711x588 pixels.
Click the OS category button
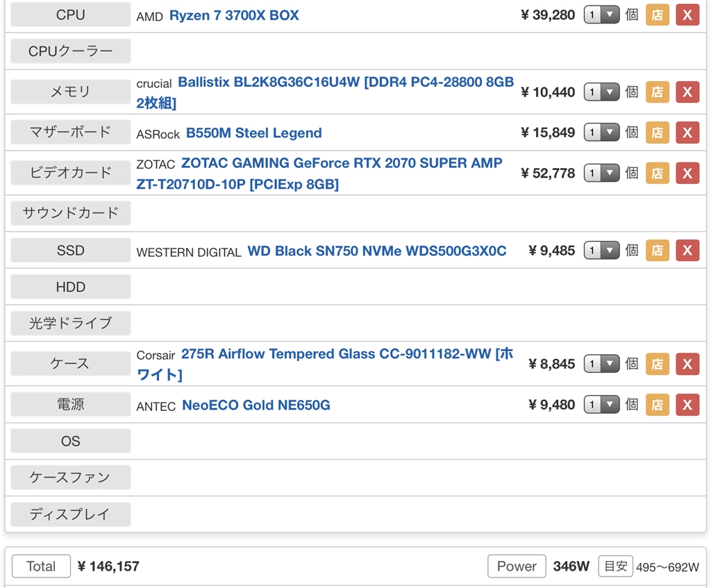tap(70, 441)
